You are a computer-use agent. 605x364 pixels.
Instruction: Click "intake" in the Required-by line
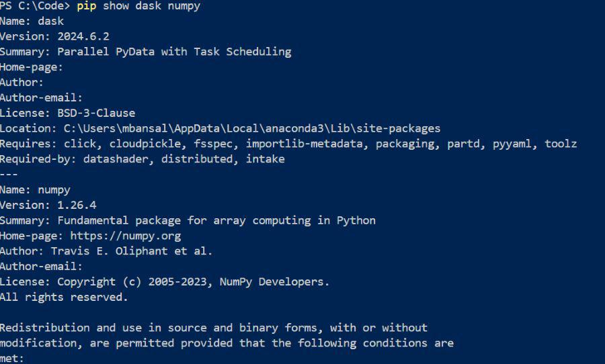point(265,159)
